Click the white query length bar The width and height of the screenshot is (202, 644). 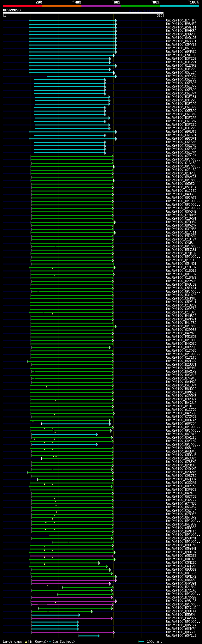click(x=83, y=13)
